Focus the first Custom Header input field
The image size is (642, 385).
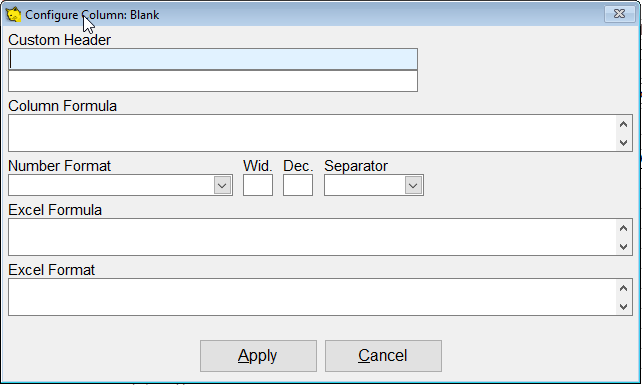tap(213, 59)
